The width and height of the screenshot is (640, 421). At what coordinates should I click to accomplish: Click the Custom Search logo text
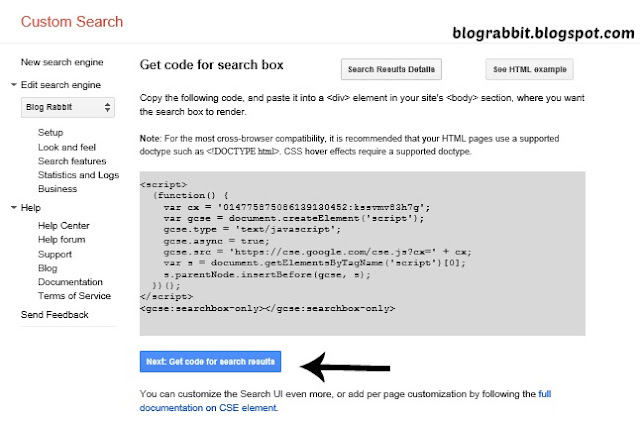point(72,22)
